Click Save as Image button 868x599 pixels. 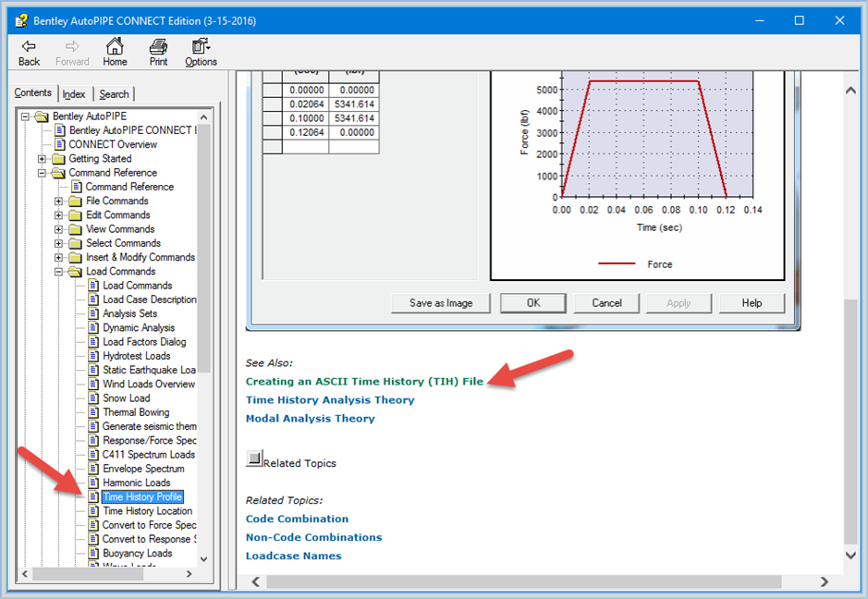point(441,303)
